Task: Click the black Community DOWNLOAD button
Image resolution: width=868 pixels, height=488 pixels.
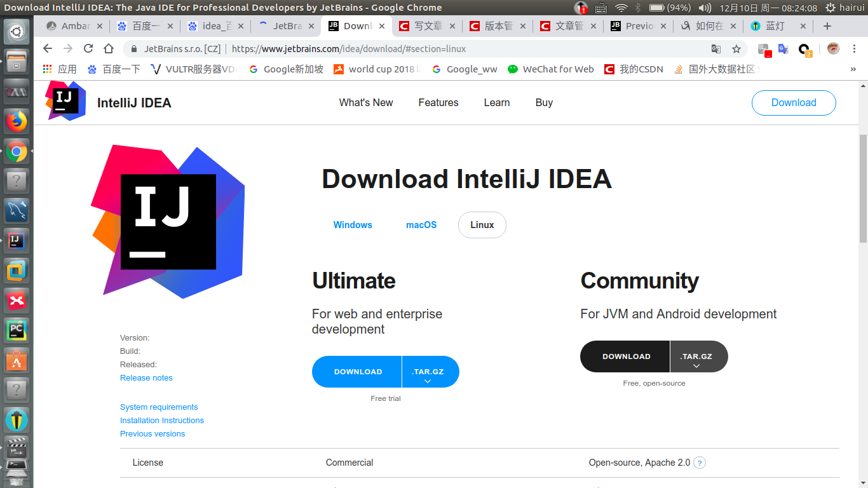Action: (626, 356)
